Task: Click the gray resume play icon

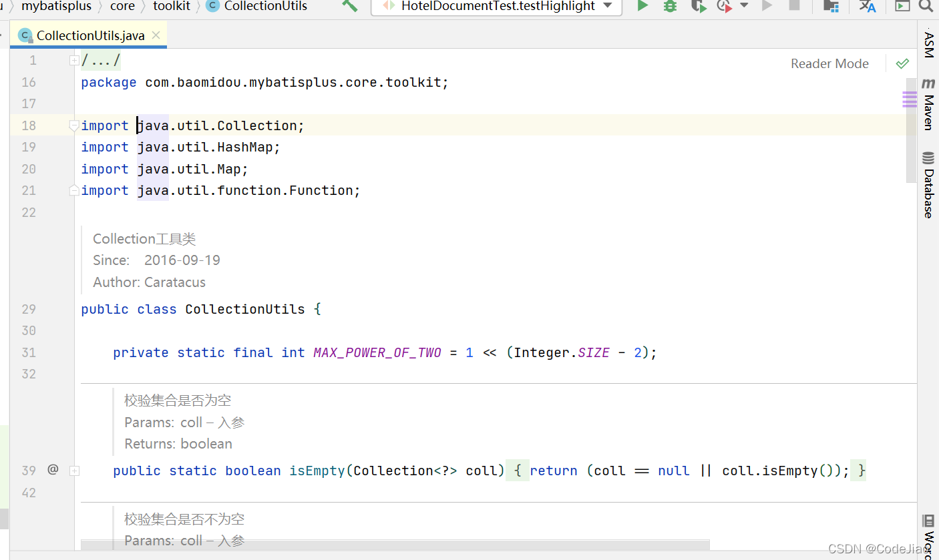Action: click(x=767, y=5)
